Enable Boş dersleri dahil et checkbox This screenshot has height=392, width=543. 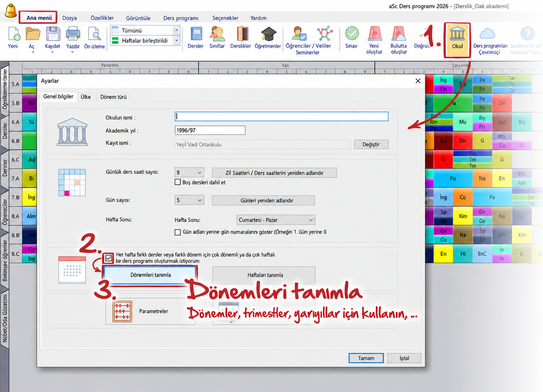click(178, 182)
